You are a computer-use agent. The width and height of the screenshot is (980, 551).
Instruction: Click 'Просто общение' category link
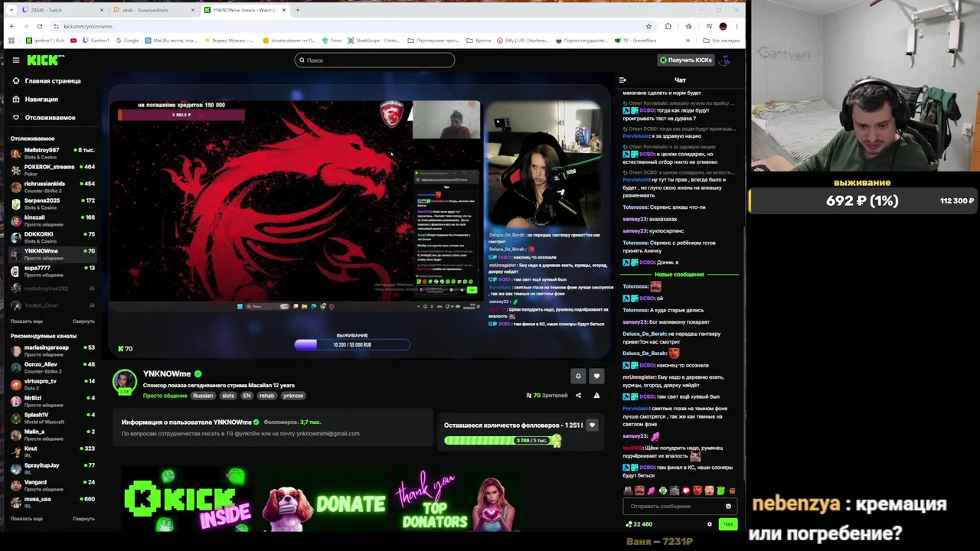point(165,396)
